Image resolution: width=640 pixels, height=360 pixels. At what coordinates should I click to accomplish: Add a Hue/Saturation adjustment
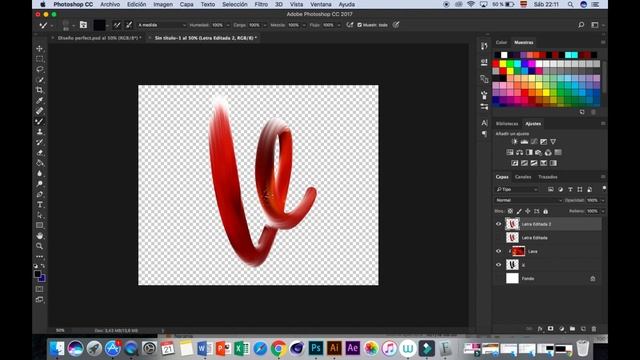(510, 152)
